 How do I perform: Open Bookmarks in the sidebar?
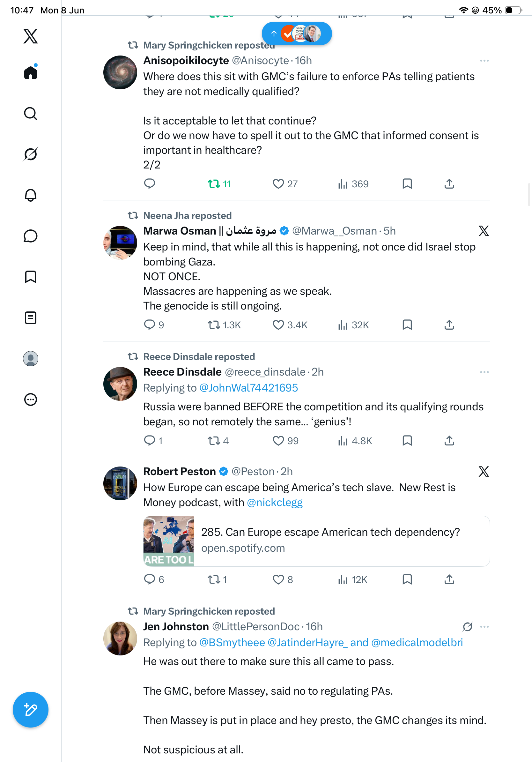[31, 277]
